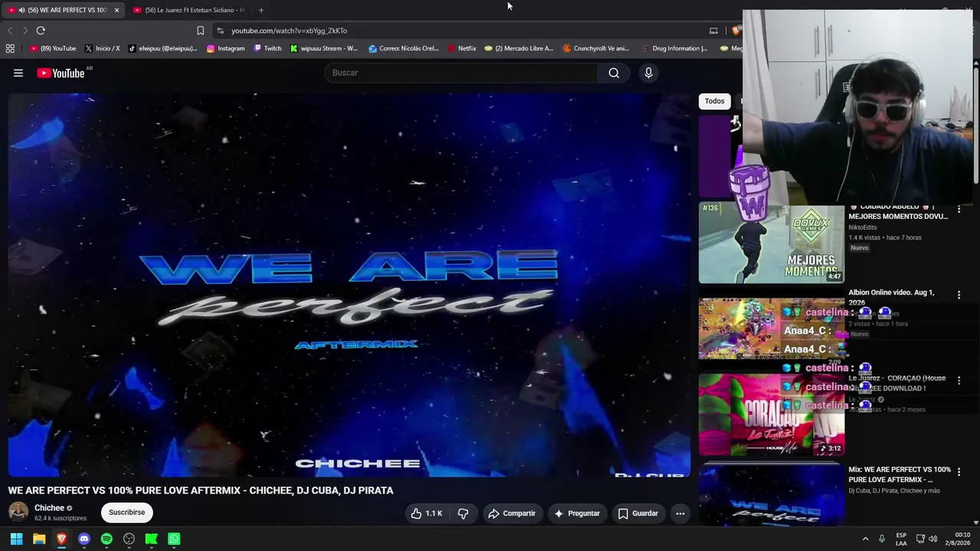The image size is (980, 551).
Task: Open CUIDADO ABUELO MEJORES MOMENTOS video title
Action: click(x=898, y=211)
